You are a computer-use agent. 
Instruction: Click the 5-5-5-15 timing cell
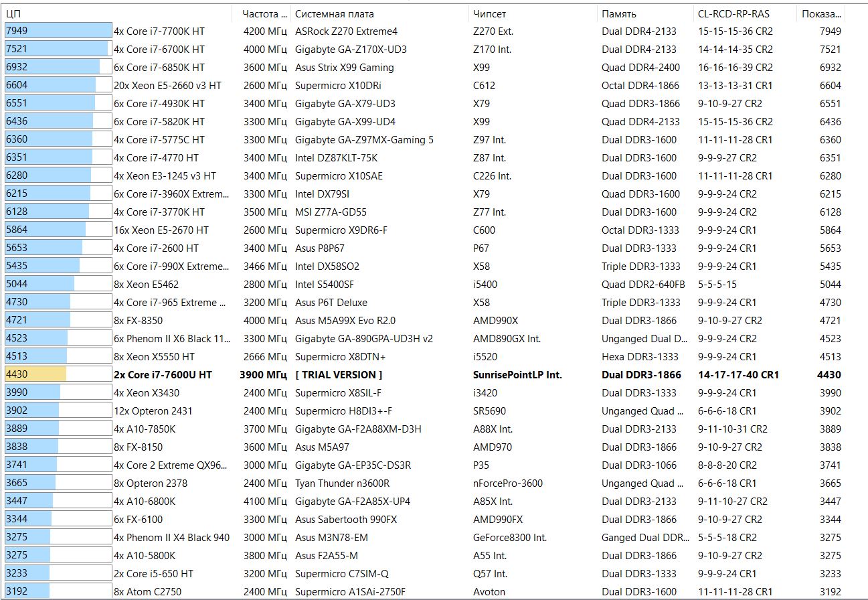click(718, 285)
